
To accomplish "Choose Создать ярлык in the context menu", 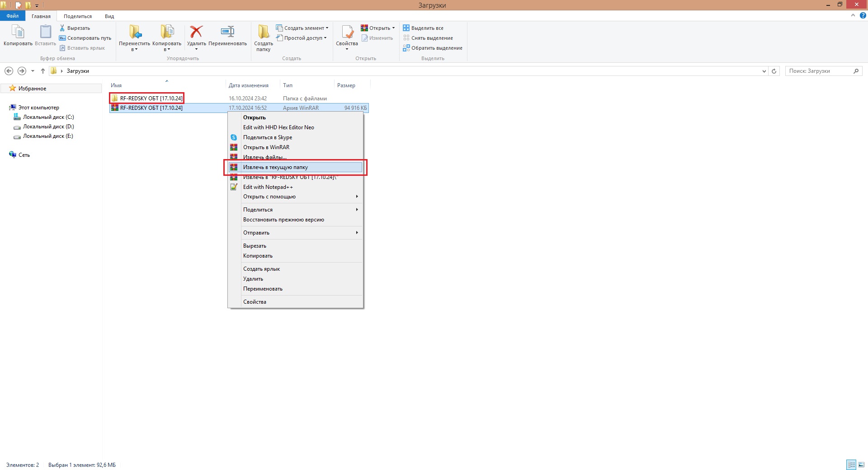I will point(295,269).
